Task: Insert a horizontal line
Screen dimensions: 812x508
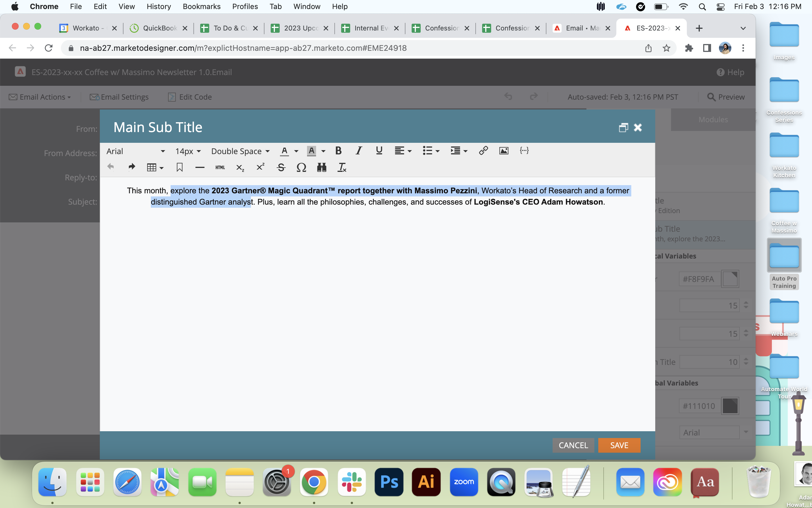Action: pyautogui.click(x=200, y=167)
